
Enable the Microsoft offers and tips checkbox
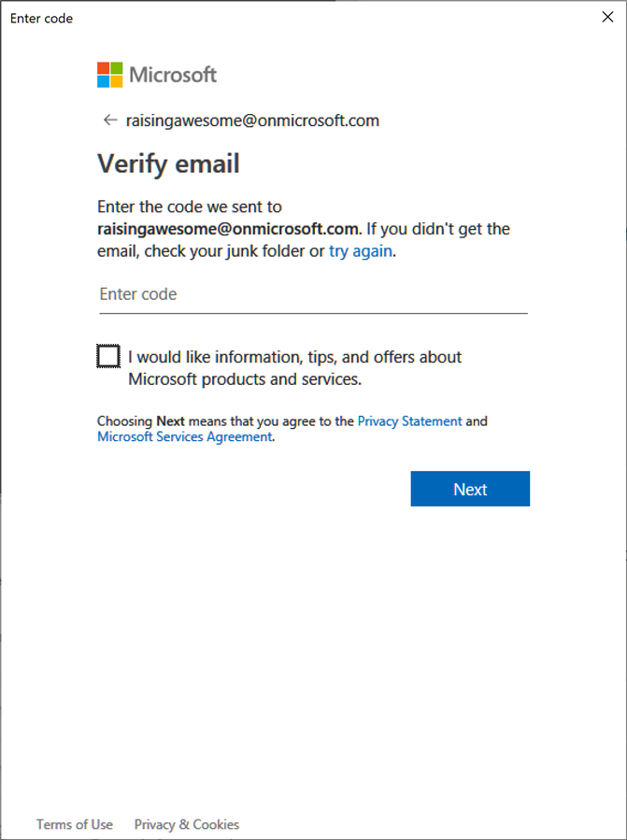pos(108,357)
